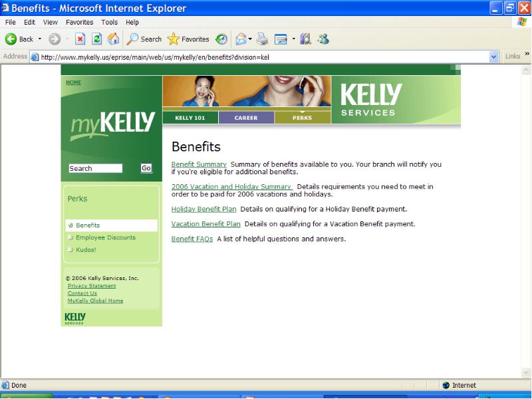Click the Benefits bullet icon in the sidebar
532x399 pixels.
pyautogui.click(x=70, y=225)
